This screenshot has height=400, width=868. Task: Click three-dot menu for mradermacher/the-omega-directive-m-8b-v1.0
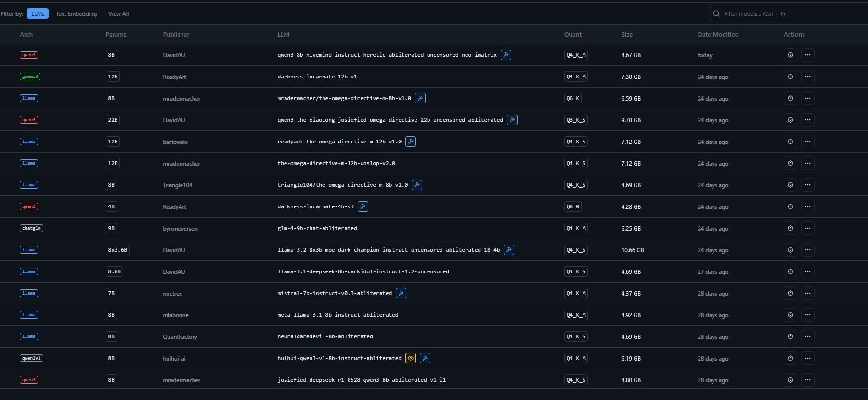[x=808, y=98]
